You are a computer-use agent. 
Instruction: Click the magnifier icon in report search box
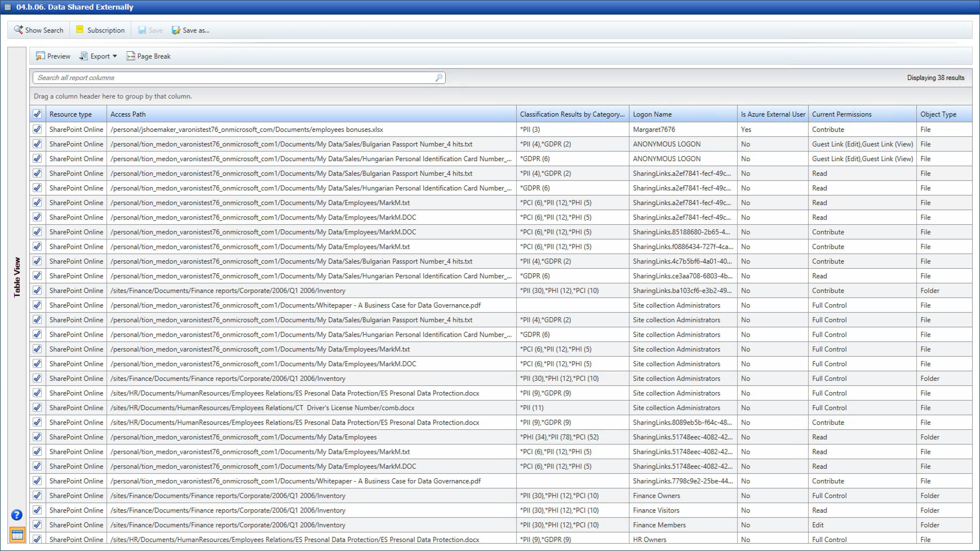pyautogui.click(x=439, y=77)
